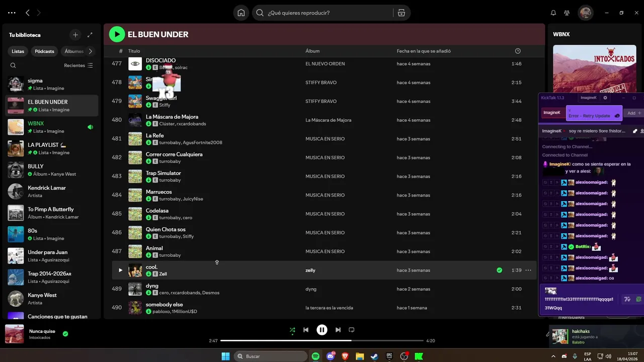Click Add channel in KickTalk
The height and width of the screenshot is (362, 644).
click(x=633, y=113)
